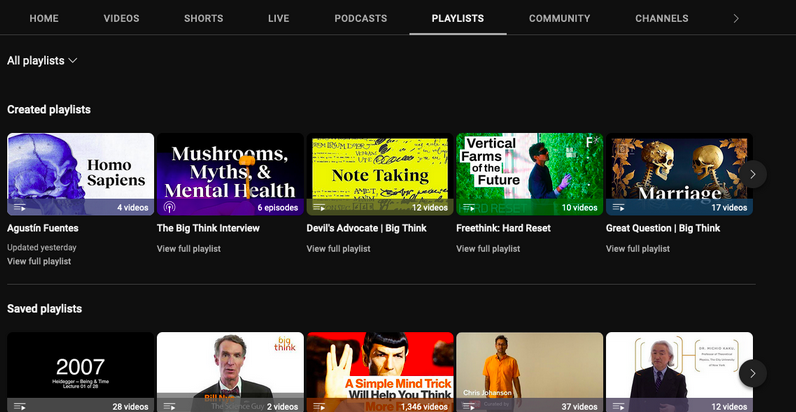View full playlist for Agustín Fuentes

tap(39, 261)
